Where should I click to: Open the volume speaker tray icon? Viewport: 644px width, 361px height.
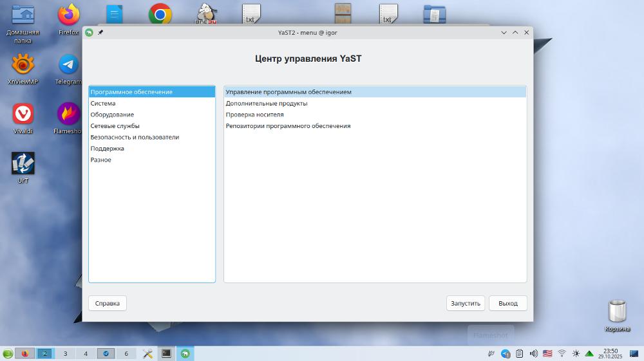(533, 354)
